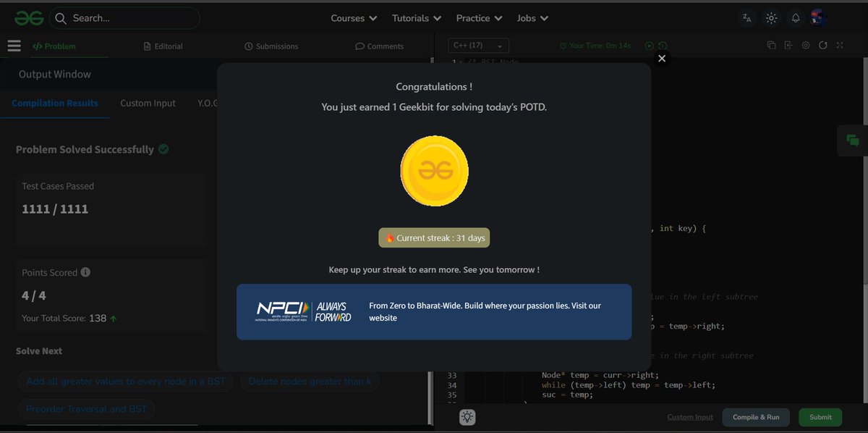Click 'Your Total Score: 138' text
The width and height of the screenshot is (868, 433).
pos(64,318)
